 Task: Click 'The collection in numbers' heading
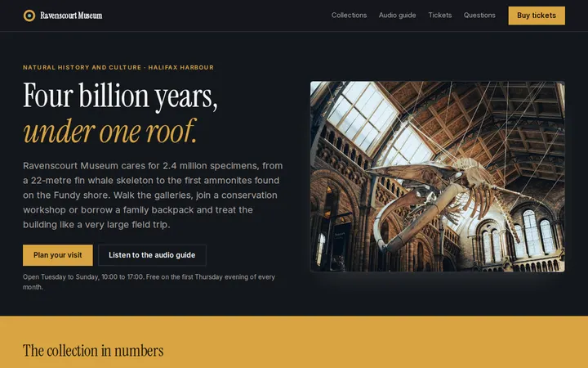coord(93,350)
